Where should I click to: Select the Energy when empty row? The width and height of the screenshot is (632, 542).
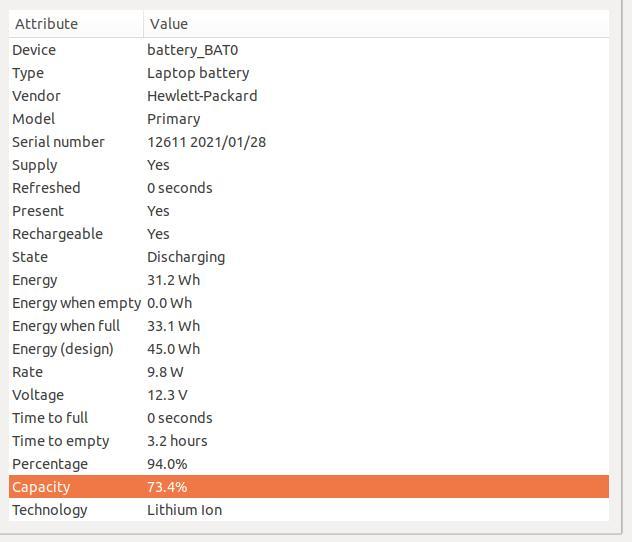(309, 303)
